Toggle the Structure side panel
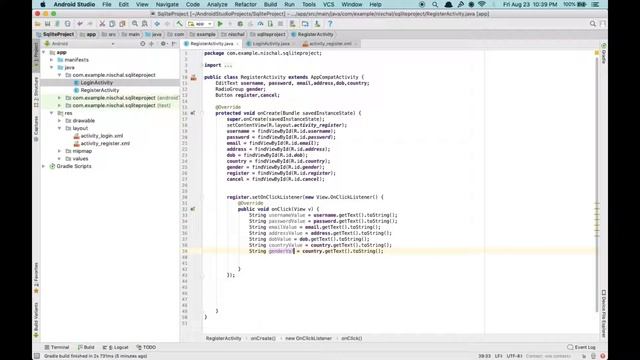The height and width of the screenshot is (360, 640). pos(36,92)
